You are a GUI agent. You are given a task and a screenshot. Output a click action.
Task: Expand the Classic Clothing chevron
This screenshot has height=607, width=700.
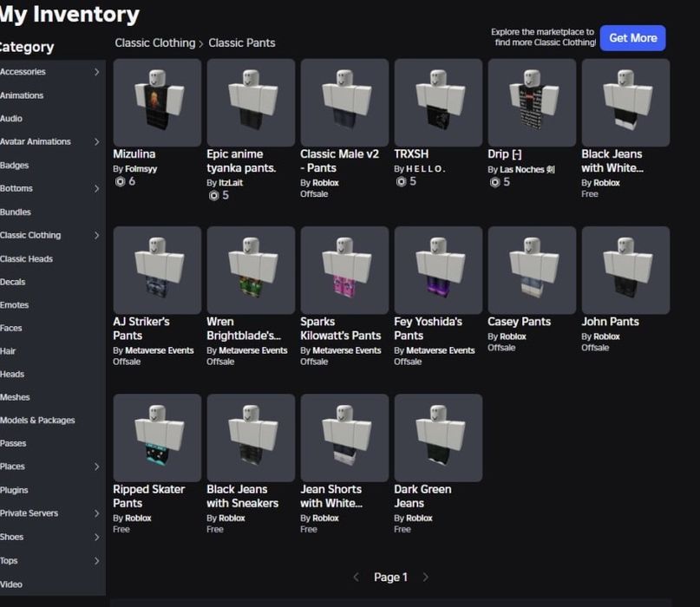[97, 235]
